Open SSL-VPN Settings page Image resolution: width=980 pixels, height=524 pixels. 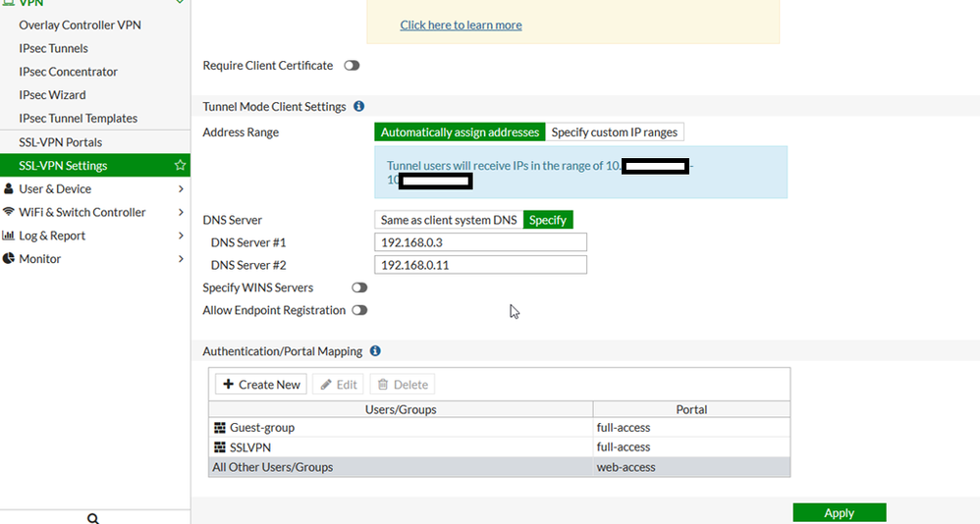95,165
